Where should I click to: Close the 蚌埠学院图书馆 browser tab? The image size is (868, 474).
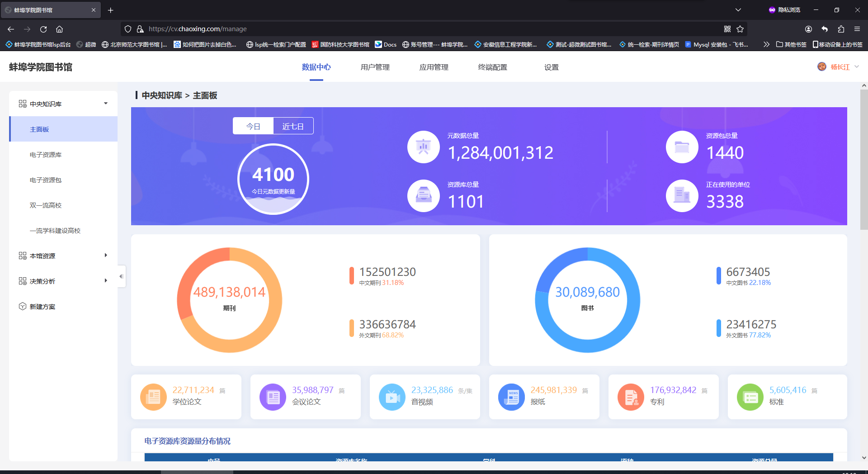pyautogui.click(x=94, y=10)
